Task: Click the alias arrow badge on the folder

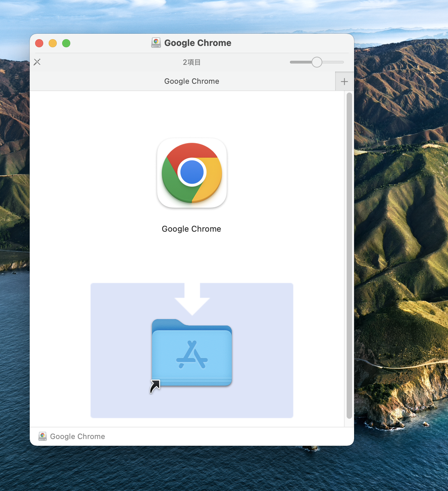Action: click(x=155, y=386)
